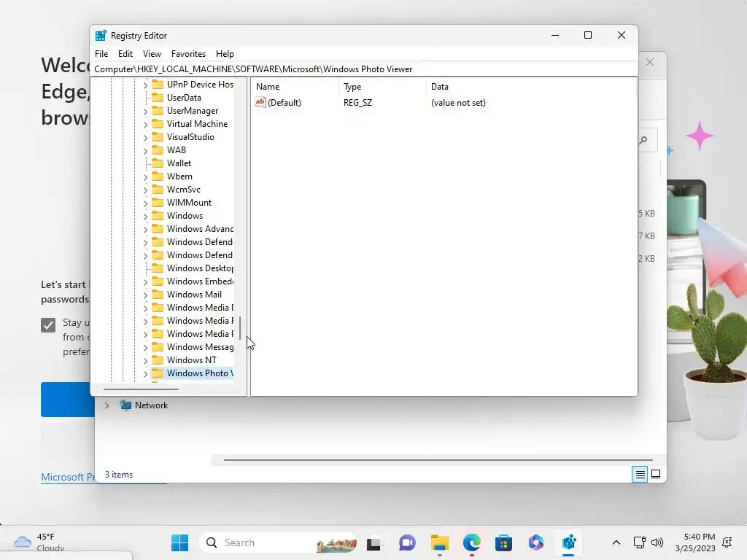Click File Explorer's horizontal scrollbar
747x560 pixels.
[438, 460]
